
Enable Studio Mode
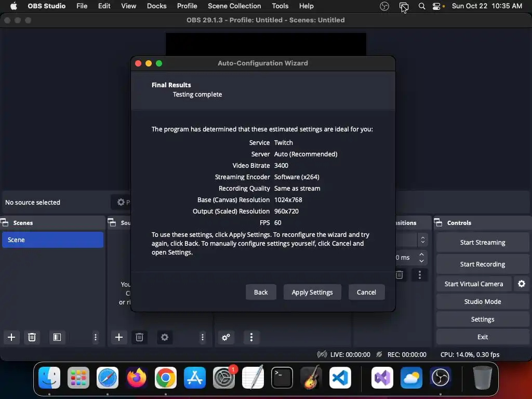click(x=483, y=302)
